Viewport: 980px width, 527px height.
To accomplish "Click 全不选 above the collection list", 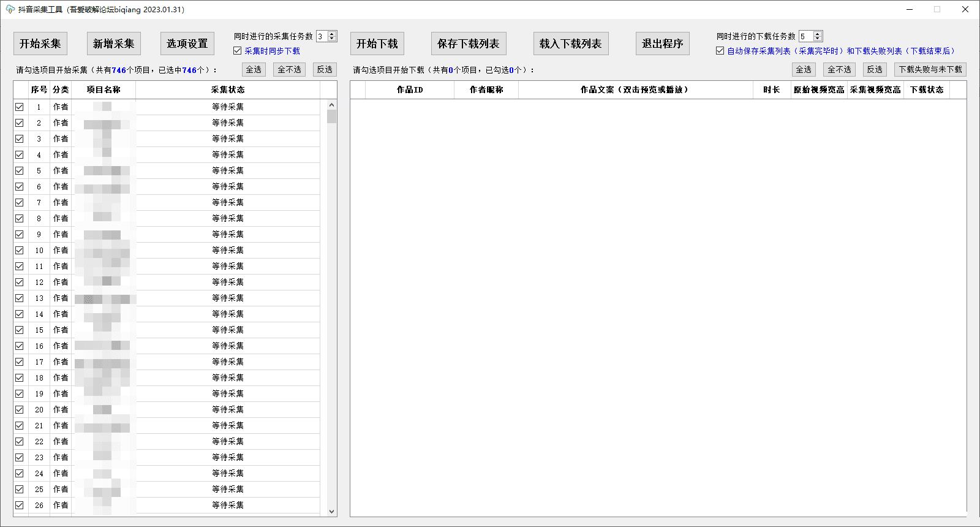I will [290, 69].
